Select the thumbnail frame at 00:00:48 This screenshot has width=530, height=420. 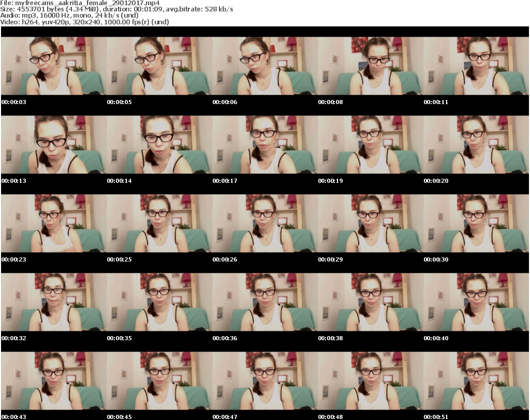point(371,381)
